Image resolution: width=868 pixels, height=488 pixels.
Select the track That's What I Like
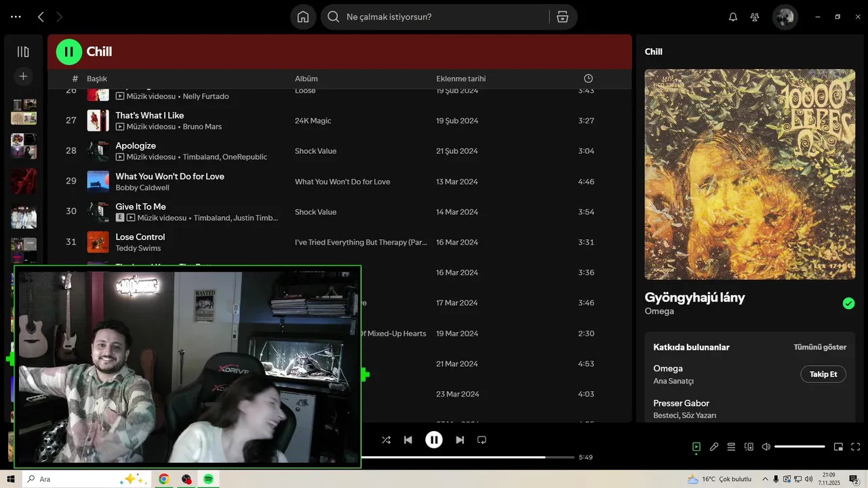click(x=150, y=115)
